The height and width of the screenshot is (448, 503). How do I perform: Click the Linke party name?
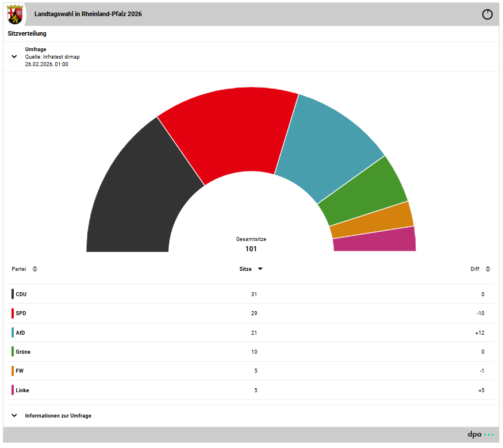[22, 390]
